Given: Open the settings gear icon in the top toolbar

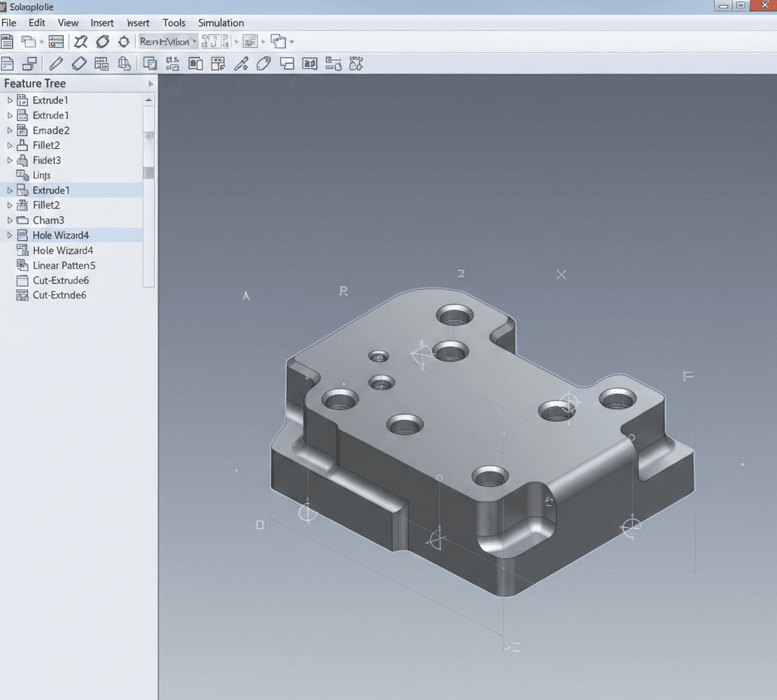Looking at the screenshot, I should point(124,41).
